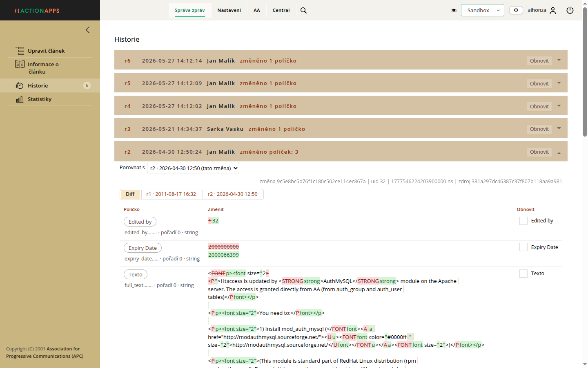
Task: Click the ActionApps logo
Action: [37, 11]
